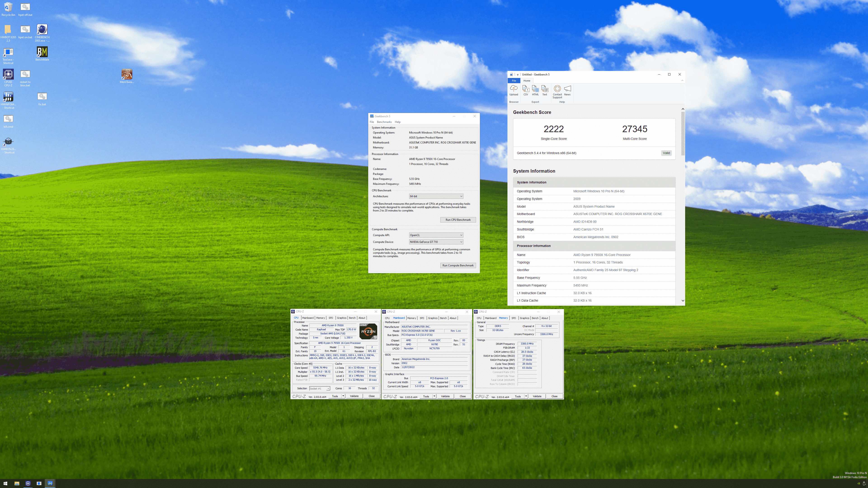This screenshot has width=868, height=488.
Task: Switch to SPD tab in second CPU-Z window
Action: (x=422, y=318)
